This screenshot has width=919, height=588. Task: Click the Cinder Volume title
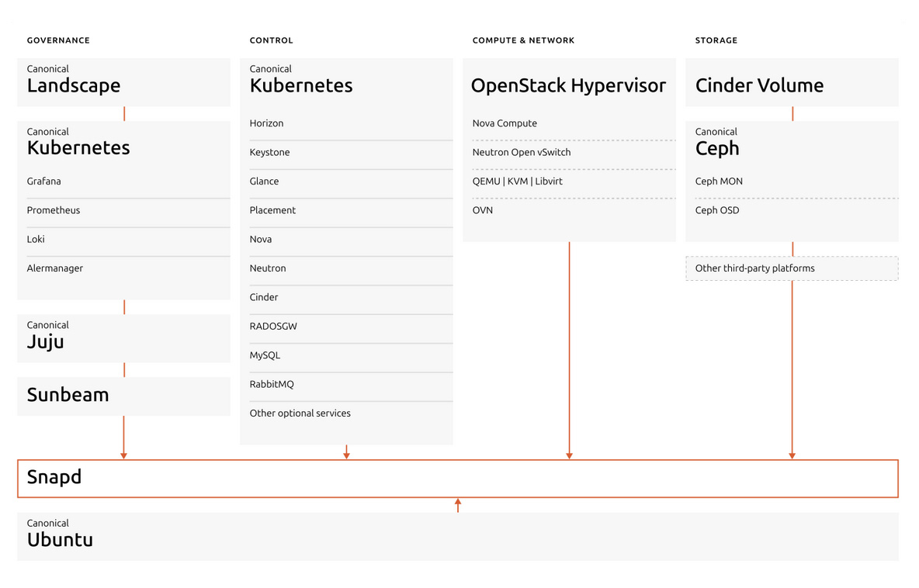tap(760, 85)
